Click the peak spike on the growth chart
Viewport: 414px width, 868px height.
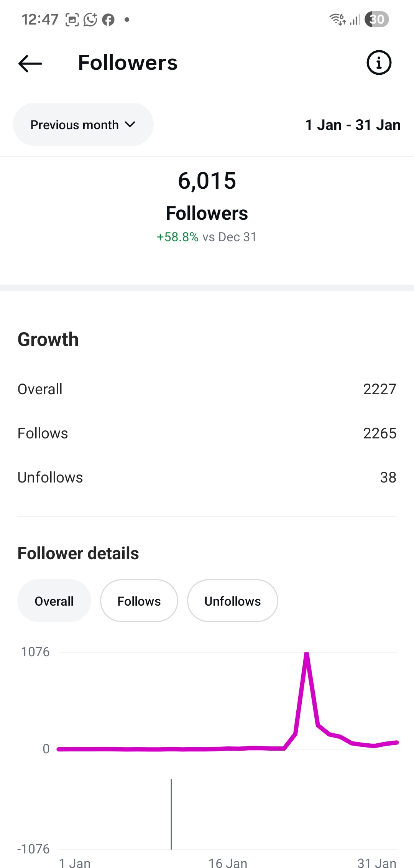307,652
